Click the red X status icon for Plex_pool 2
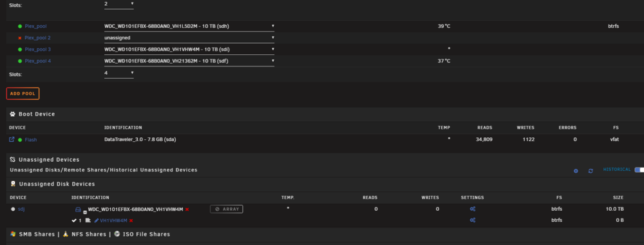Screen dimensions: 644x245 [x=20, y=38]
